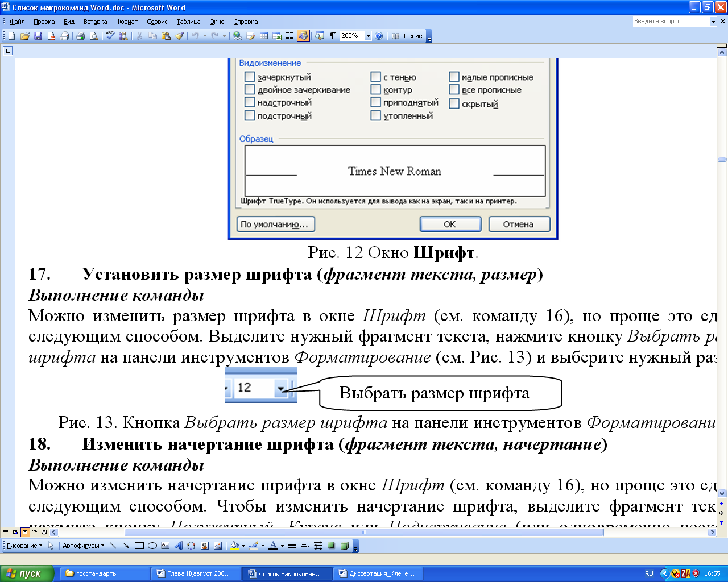Screen dimensions: 728x582
Task: Open Print Preview with the magnifier page icon
Action: point(94,36)
